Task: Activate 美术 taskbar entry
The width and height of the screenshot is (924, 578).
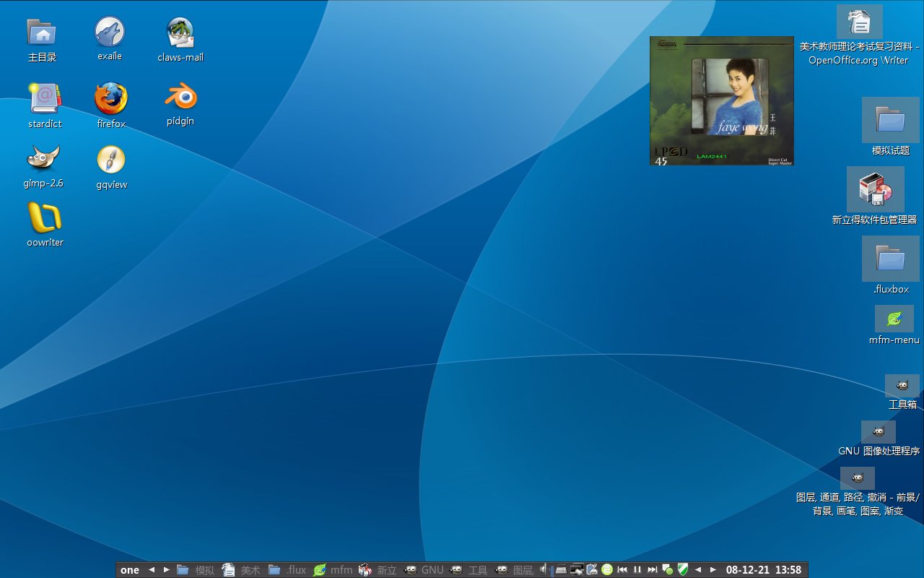Action: click(241, 570)
